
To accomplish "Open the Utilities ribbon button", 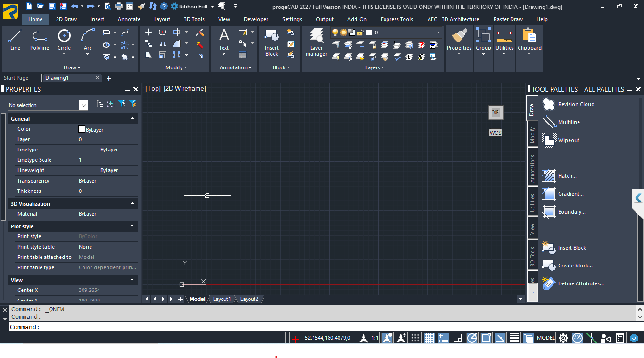I will point(504,42).
